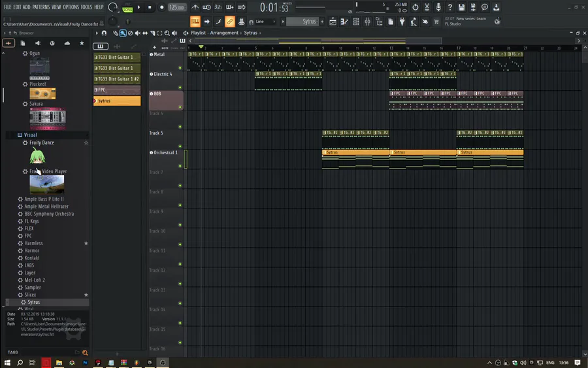Select the Slice tool in playlist toolbar
The height and width of the screenshot is (368, 588).
[x=152, y=33]
